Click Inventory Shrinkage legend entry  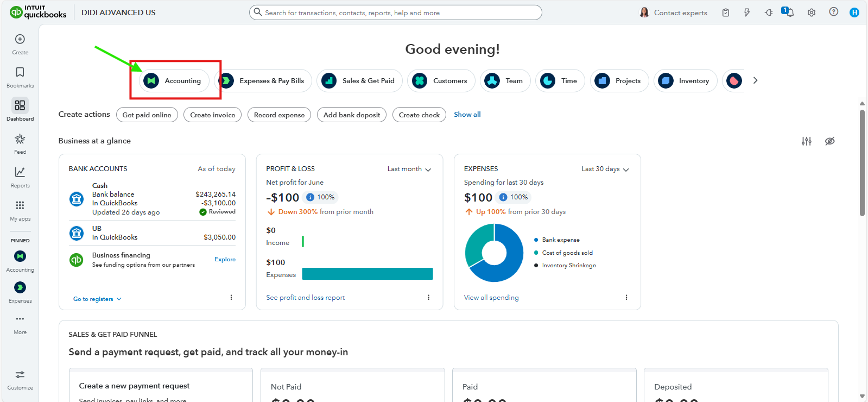(565, 266)
